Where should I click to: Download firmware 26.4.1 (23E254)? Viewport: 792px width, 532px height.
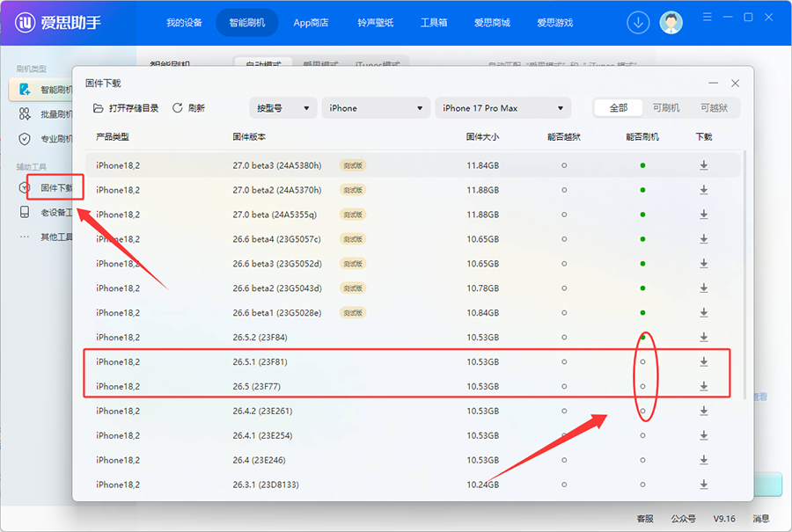coord(704,435)
